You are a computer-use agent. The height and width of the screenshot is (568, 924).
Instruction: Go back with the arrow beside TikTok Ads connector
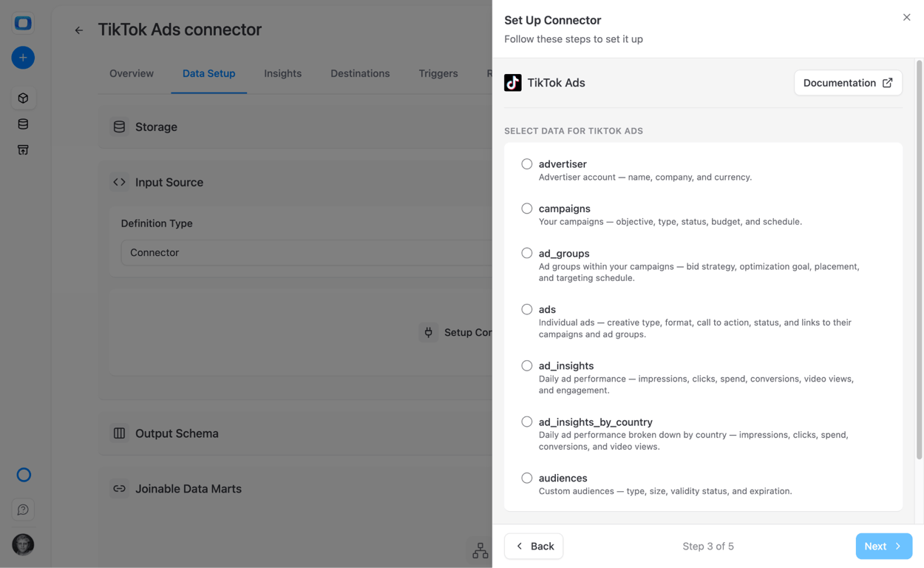tap(79, 30)
